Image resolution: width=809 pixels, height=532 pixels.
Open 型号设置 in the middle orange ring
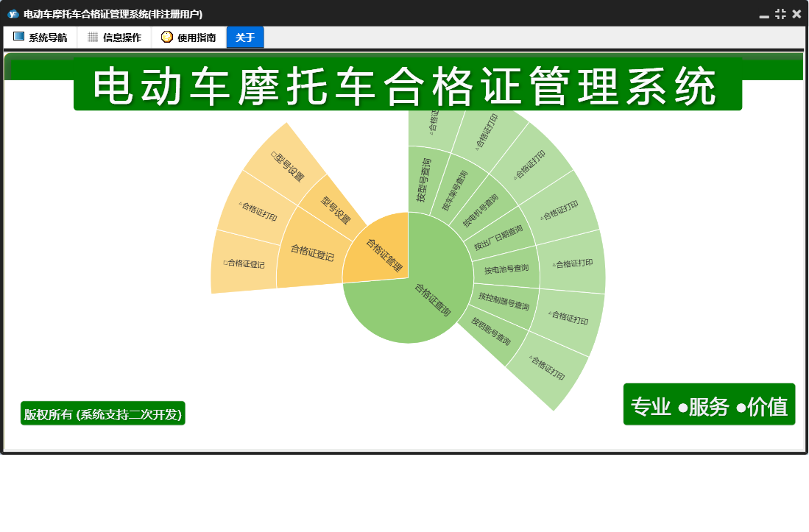(336, 210)
